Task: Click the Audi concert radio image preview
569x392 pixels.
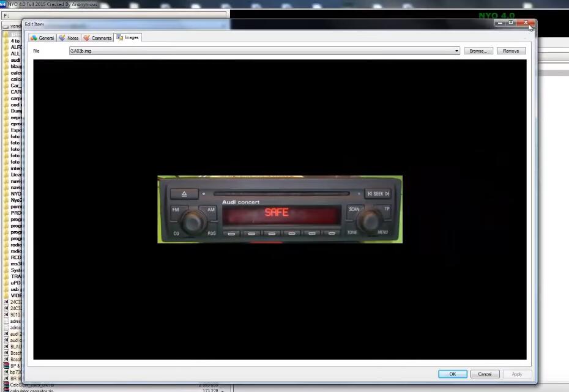Action: click(280, 209)
